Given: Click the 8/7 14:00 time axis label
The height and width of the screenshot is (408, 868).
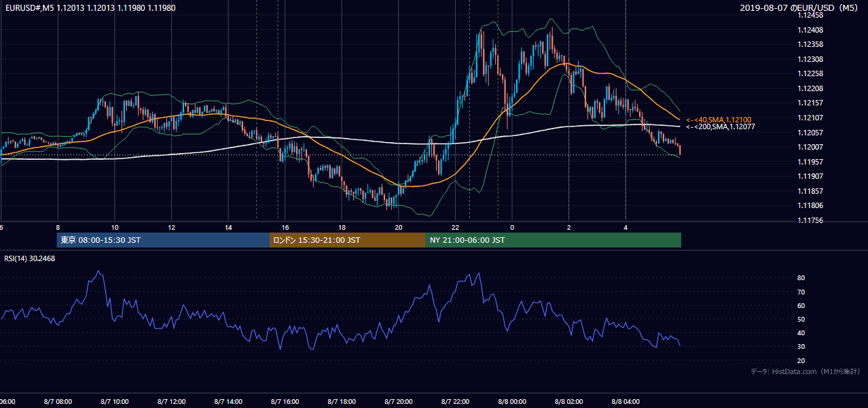Looking at the screenshot, I should click(x=228, y=401).
